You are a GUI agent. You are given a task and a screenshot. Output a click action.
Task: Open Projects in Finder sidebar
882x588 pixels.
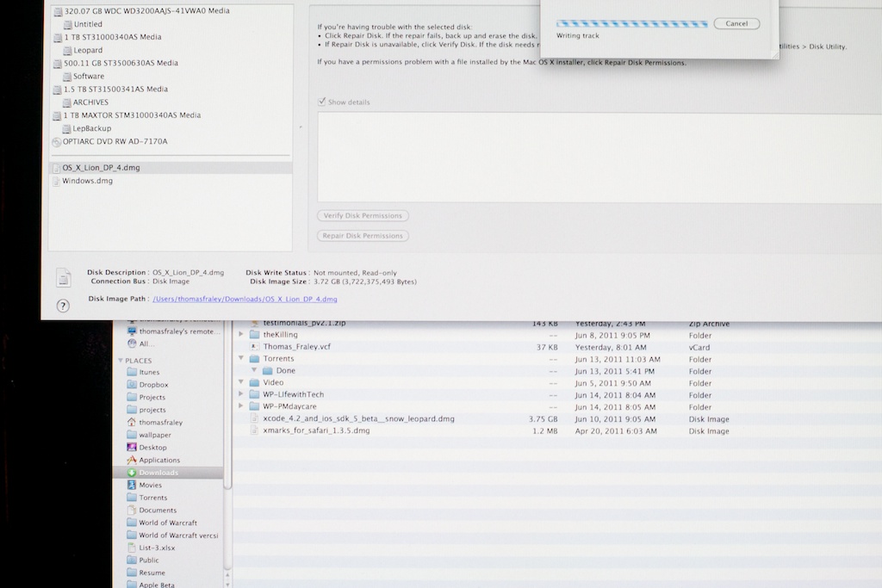(x=152, y=398)
